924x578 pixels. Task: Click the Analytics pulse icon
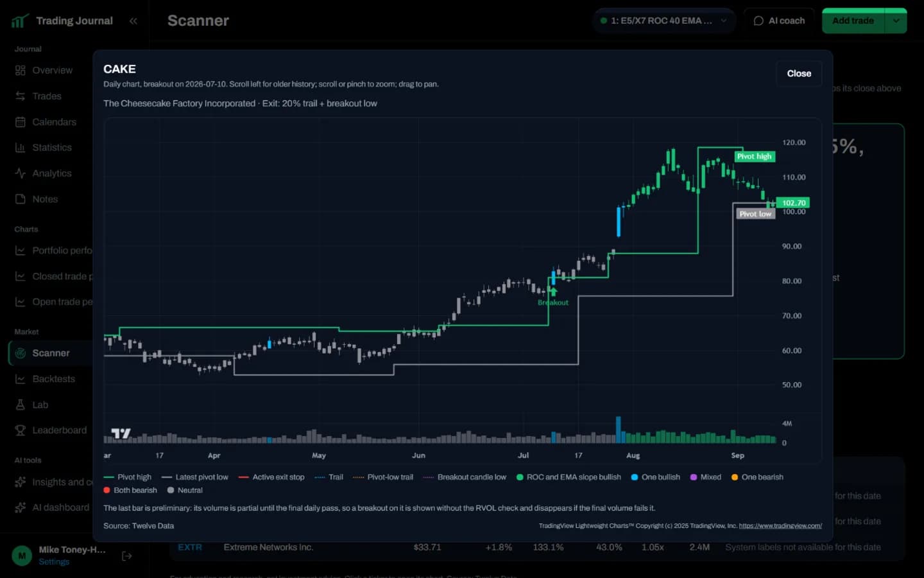click(21, 173)
